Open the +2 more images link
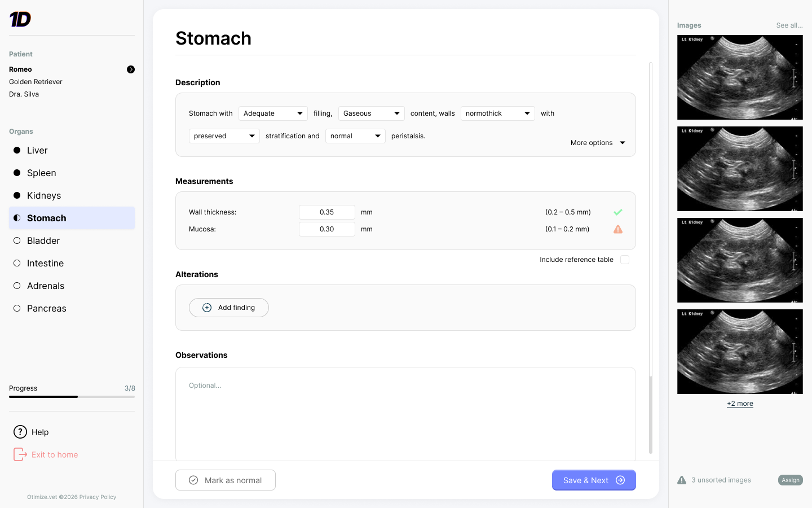This screenshot has width=812, height=508. point(740,404)
